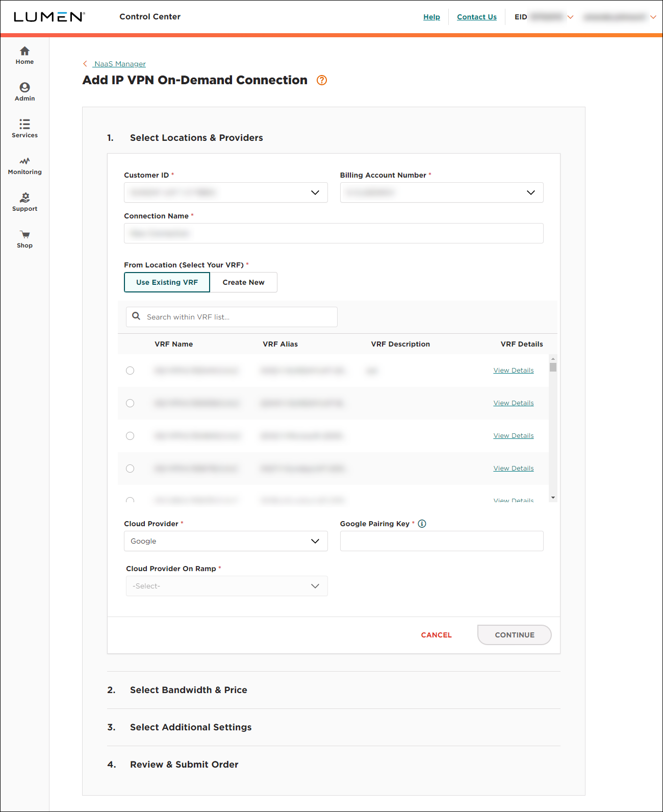Expand step 2 Select Bandwidth & Price
Viewport: 663px width, 812px height.
click(189, 690)
